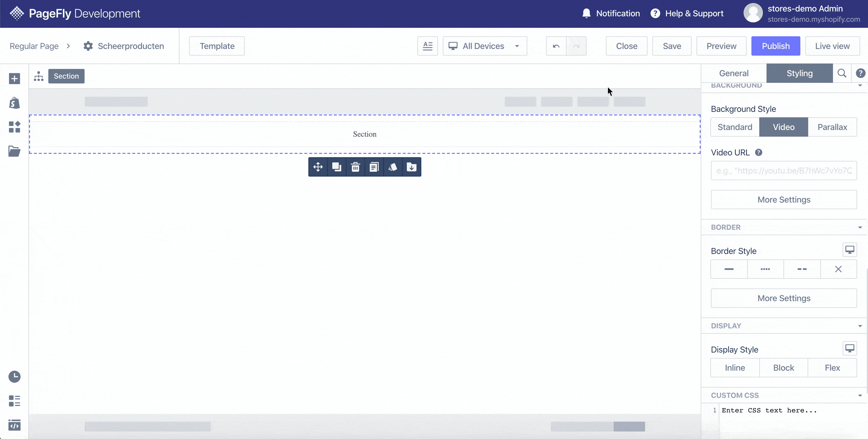Image resolution: width=868 pixels, height=439 pixels.
Task: Set display style to Inline
Action: click(x=735, y=368)
